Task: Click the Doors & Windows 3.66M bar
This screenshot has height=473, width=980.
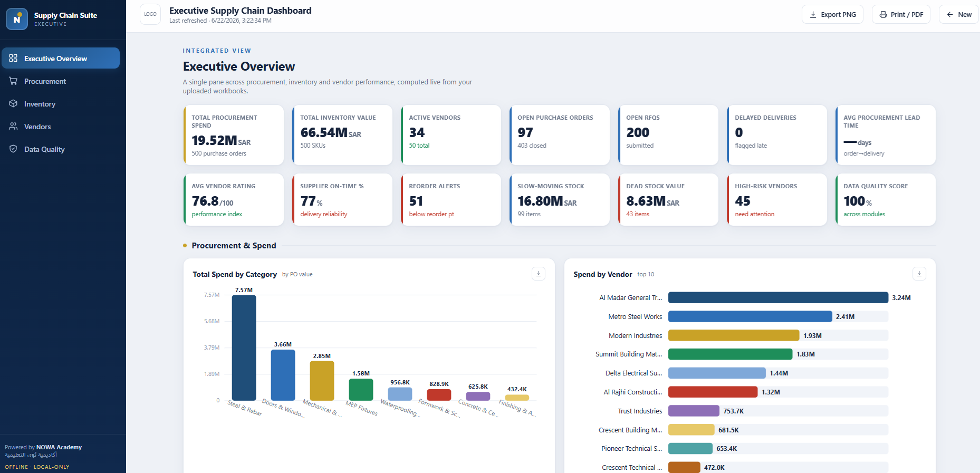Action: 283,375
